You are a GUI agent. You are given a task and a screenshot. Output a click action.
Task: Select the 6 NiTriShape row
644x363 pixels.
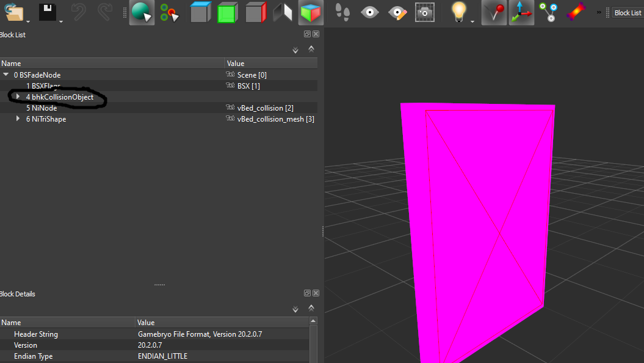(159, 119)
